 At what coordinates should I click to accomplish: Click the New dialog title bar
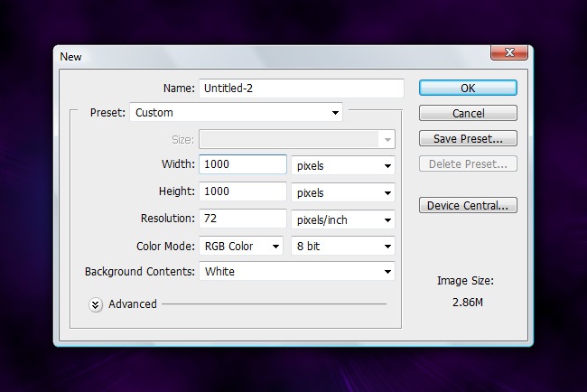(x=271, y=56)
